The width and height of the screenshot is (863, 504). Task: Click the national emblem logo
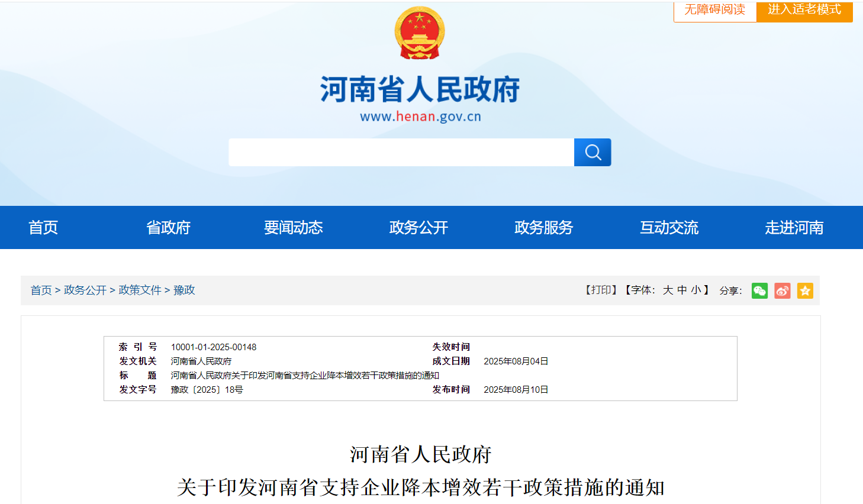pyautogui.click(x=420, y=33)
